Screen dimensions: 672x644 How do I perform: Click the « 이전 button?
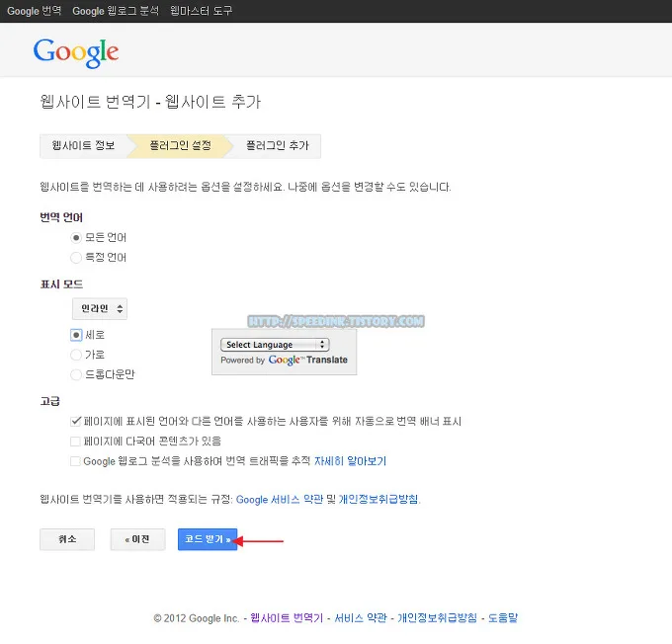tap(137, 539)
